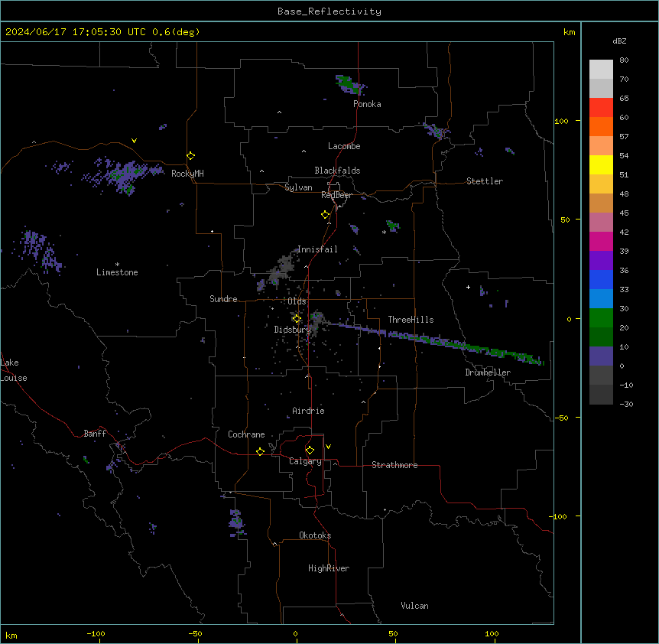Click the dBZ legend heading
659x644 pixels.
(x=619, y=41)
